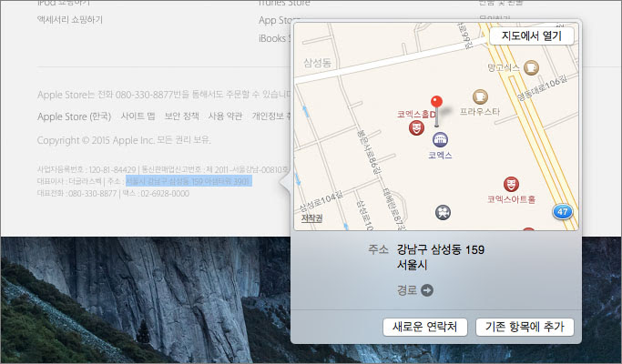Select the highlighted address 서울시 강남구 삼성동 159

tap(189, 181)
